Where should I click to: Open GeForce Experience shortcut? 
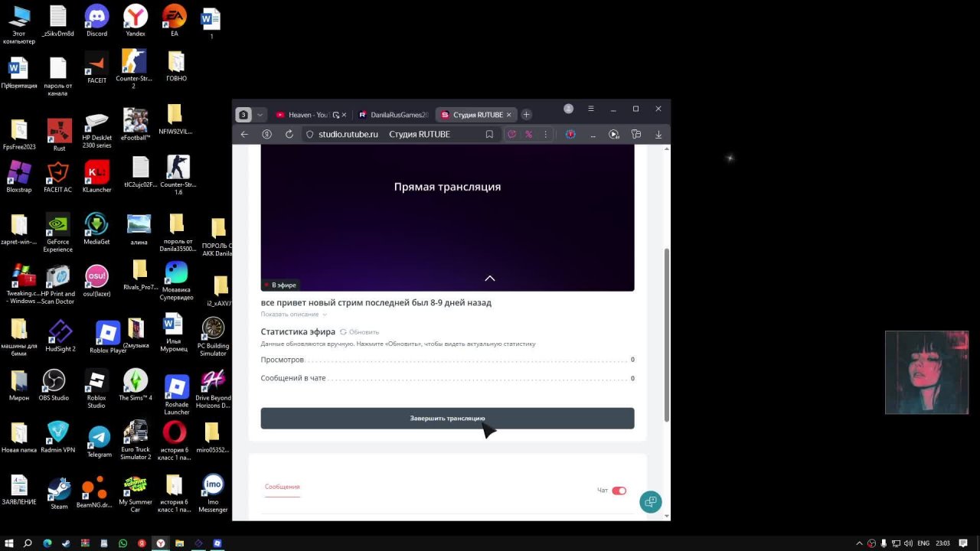pos(57,233)
